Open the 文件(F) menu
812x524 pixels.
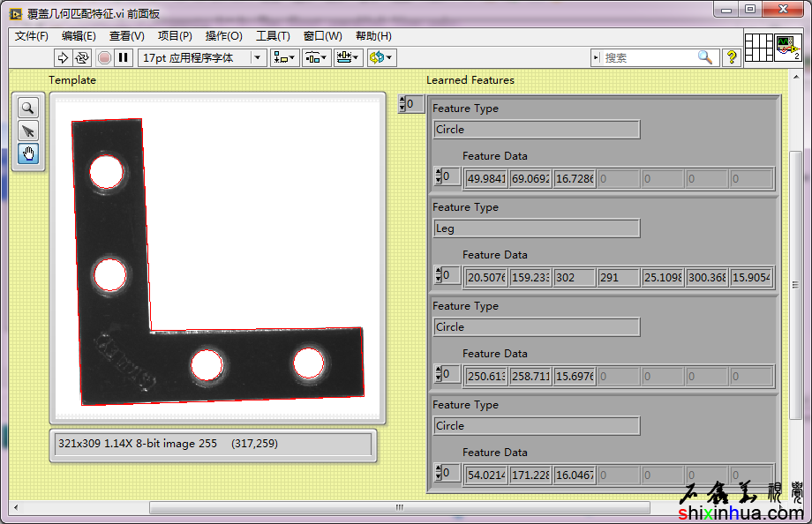tap(32, 36)
